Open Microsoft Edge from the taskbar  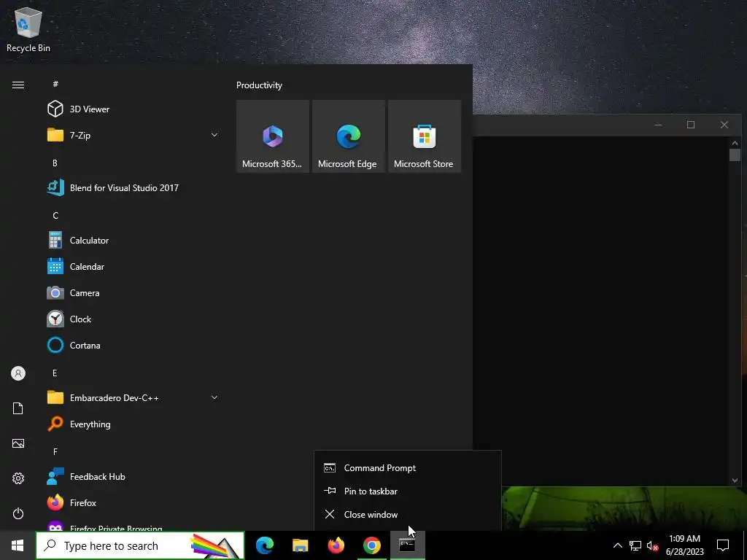[265, 545]
